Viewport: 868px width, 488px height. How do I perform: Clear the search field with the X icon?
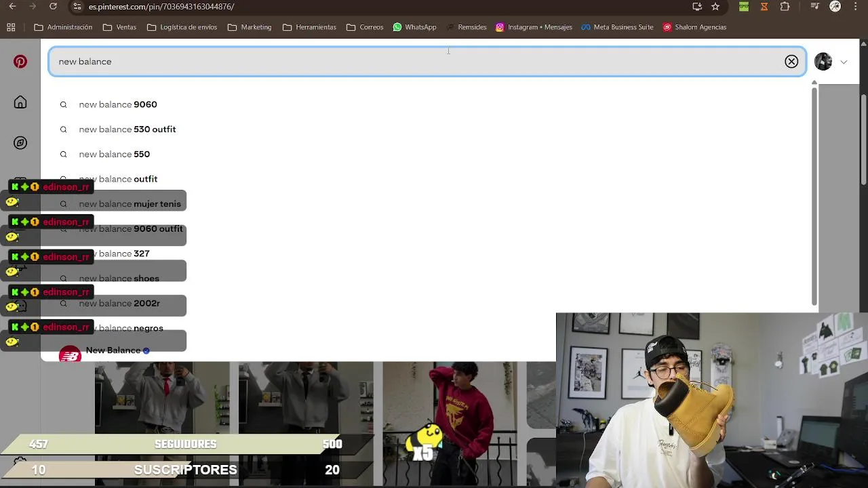point(791,62)
